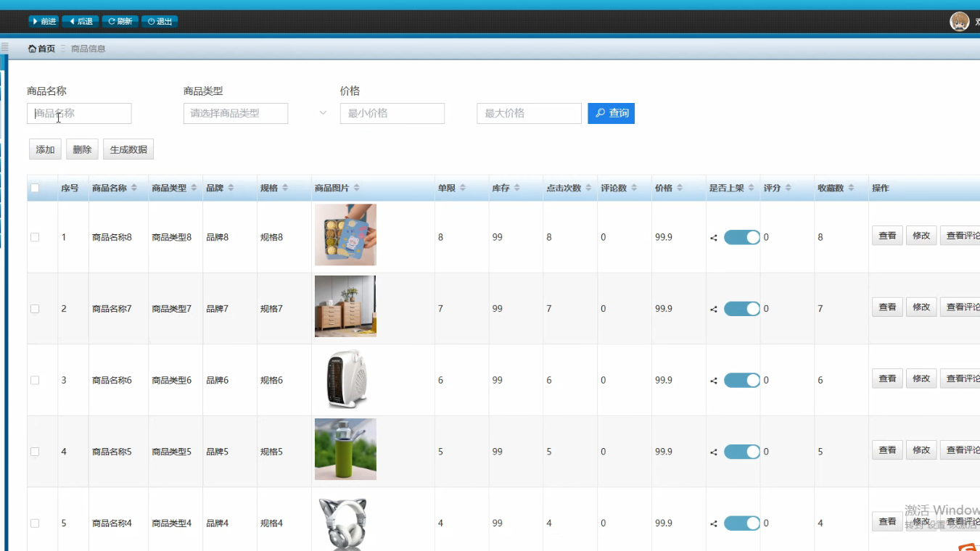
Task: Click the 添加 button
Action: (45, 149)
